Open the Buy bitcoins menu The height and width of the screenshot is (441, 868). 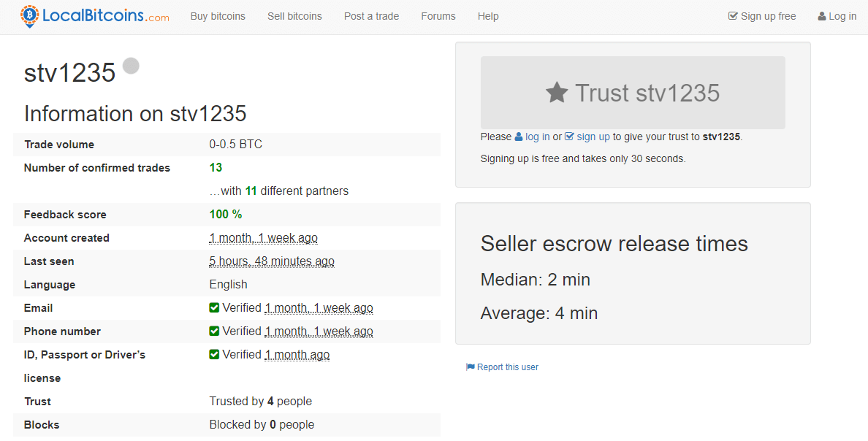click(x=218, y=16)
